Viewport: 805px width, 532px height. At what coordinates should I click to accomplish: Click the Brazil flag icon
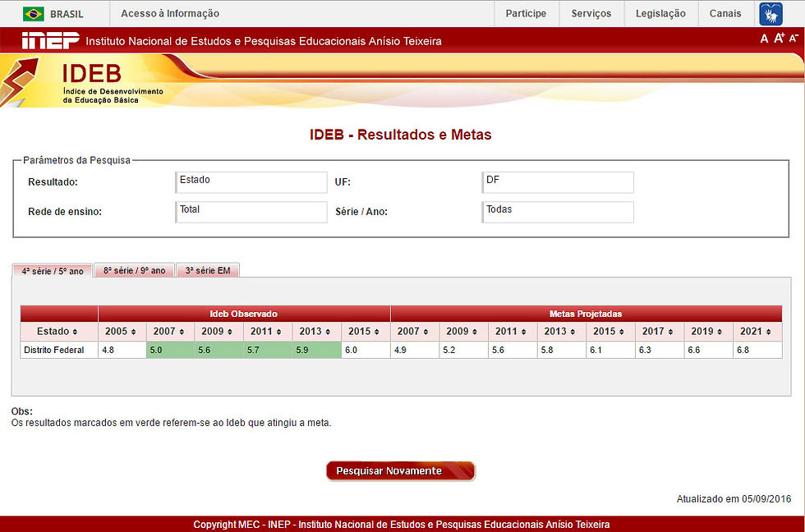pos(34,14)
